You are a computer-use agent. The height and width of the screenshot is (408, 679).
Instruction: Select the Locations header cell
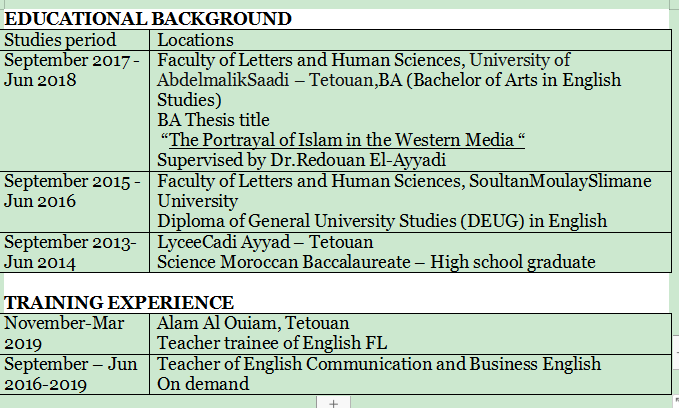coord(196,40)
